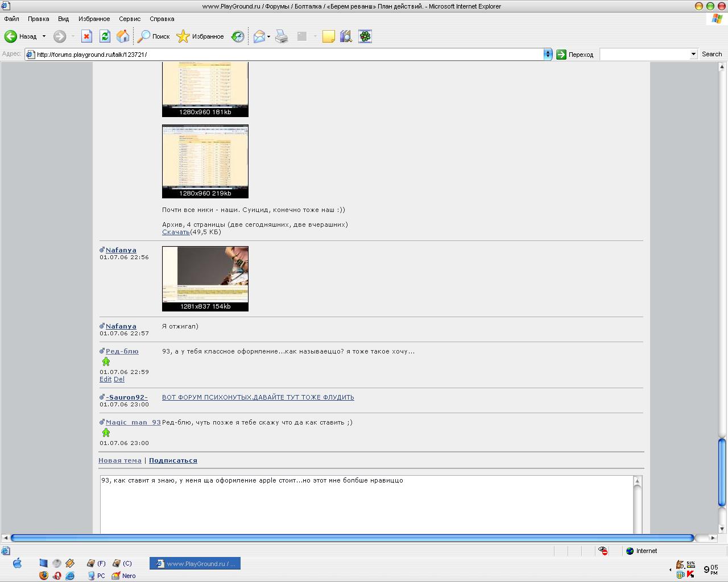Viewport: 728px width, 582px height.
Task: Expand the Back button history dropdown
Action: click(44, 36)
